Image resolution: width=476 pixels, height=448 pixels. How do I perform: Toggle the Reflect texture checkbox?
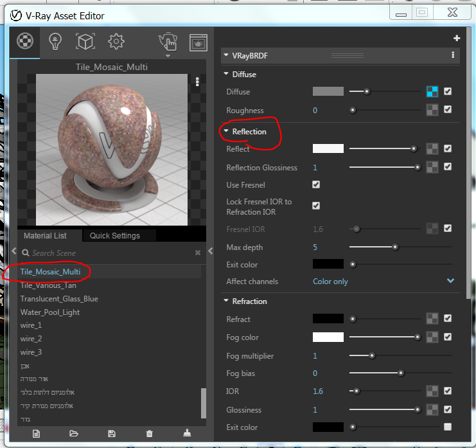point(448,148)
